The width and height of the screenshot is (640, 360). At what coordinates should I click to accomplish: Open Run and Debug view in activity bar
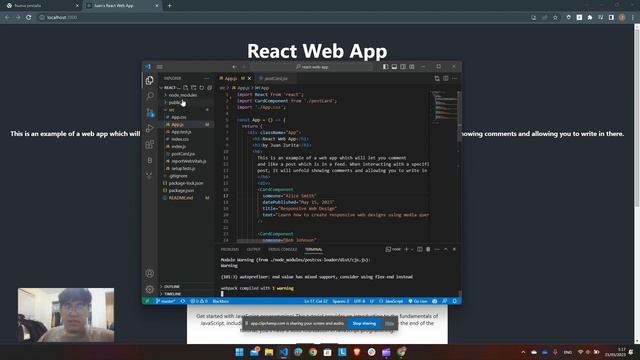150,128
